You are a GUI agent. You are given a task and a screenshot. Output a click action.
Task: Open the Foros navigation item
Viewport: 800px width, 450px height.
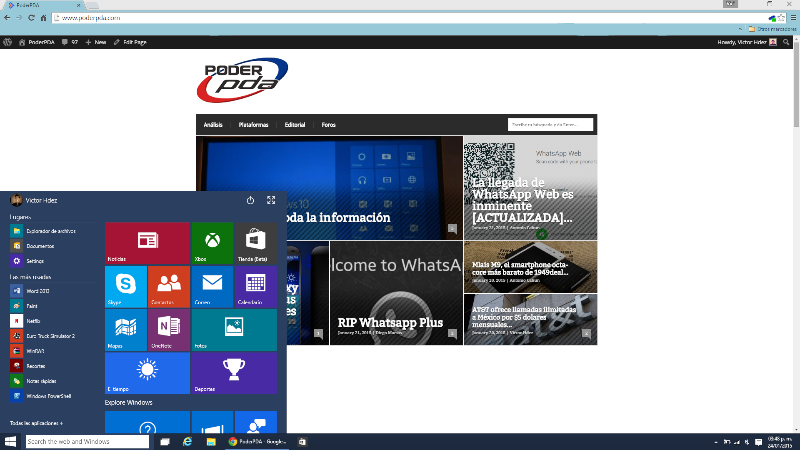point(329,125)
